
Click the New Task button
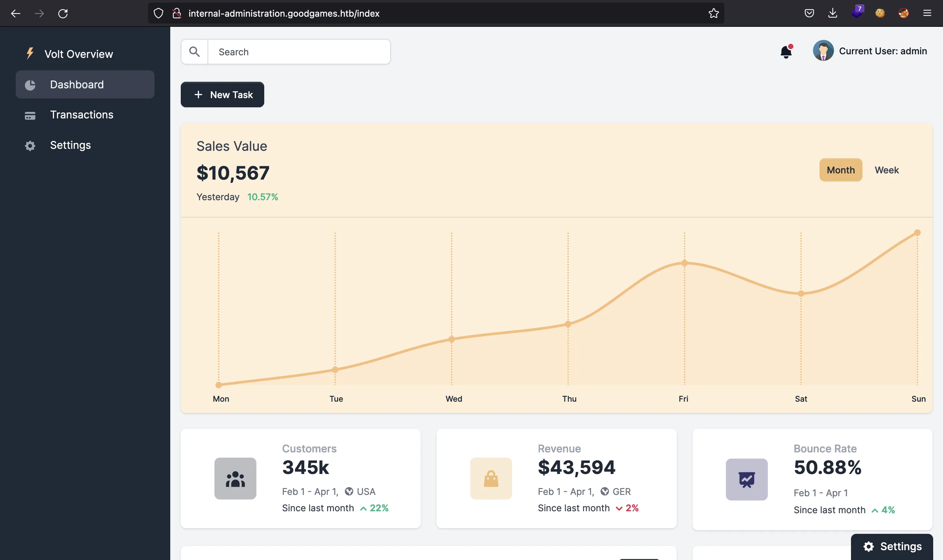point(222,94)
